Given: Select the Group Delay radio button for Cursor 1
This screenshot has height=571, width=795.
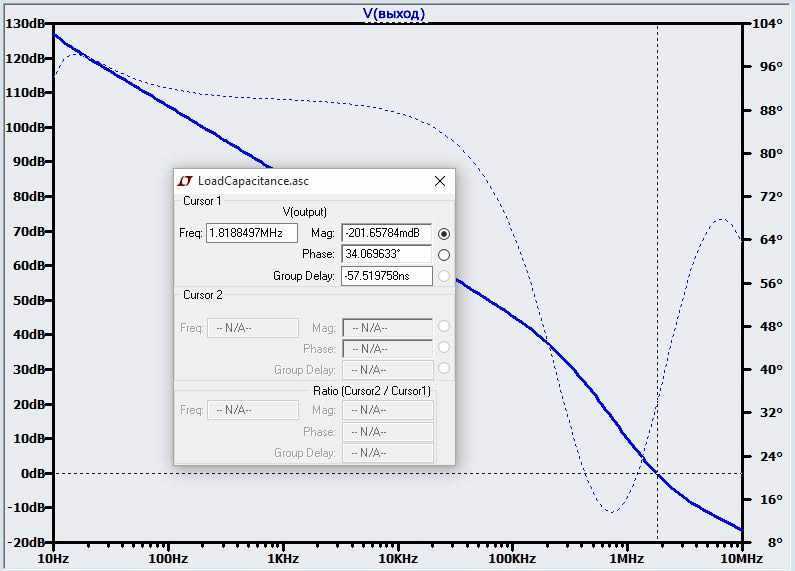Looking at the screenshot, I should [444, 276].
